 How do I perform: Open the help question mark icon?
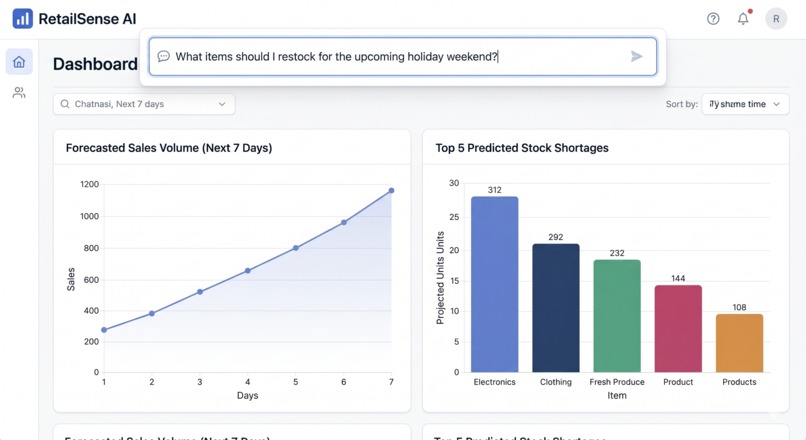pos(713,19)
